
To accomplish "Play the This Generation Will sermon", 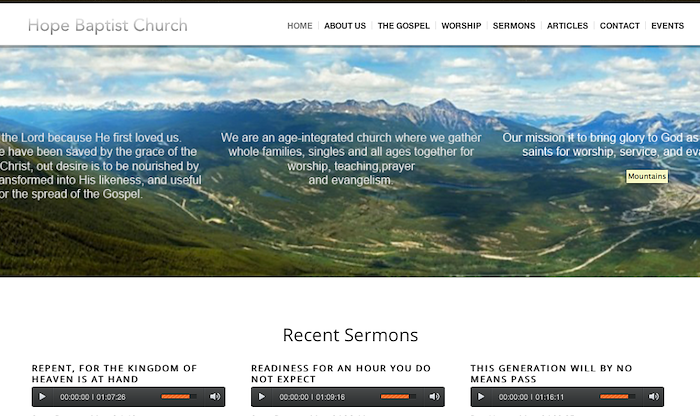I will coord(481,397).
